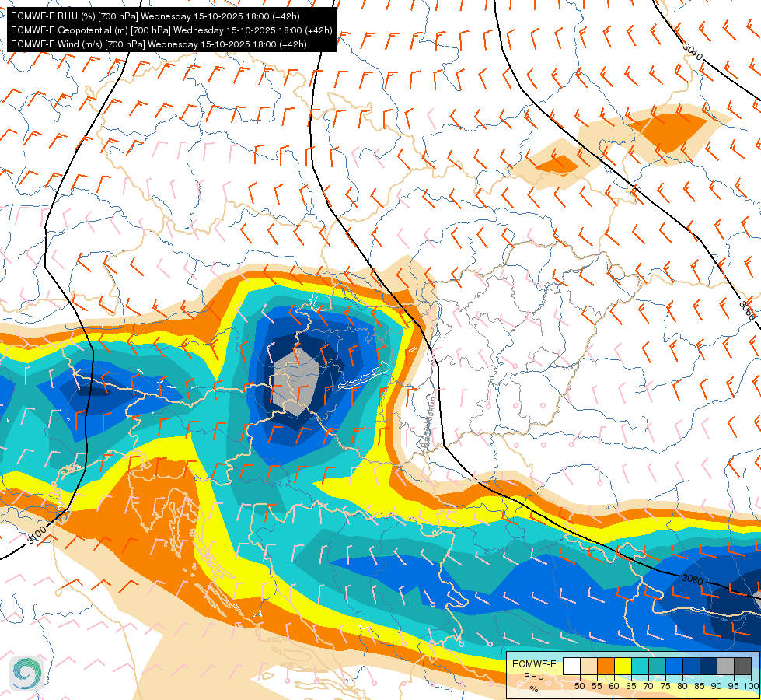Click the % unit label in legend
The height and width of the screenshot is (700, 761).
click(534, 689)
